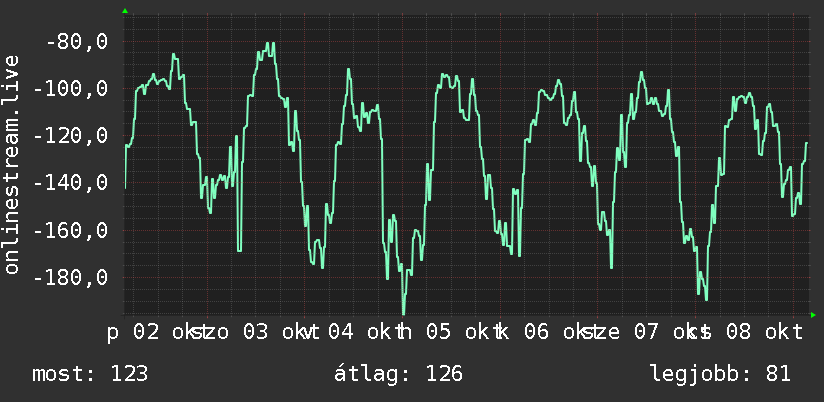Click the onlinestream.live vertical axis title
Viewport: 824px width, 402px height.
click(x=11, y=164)
